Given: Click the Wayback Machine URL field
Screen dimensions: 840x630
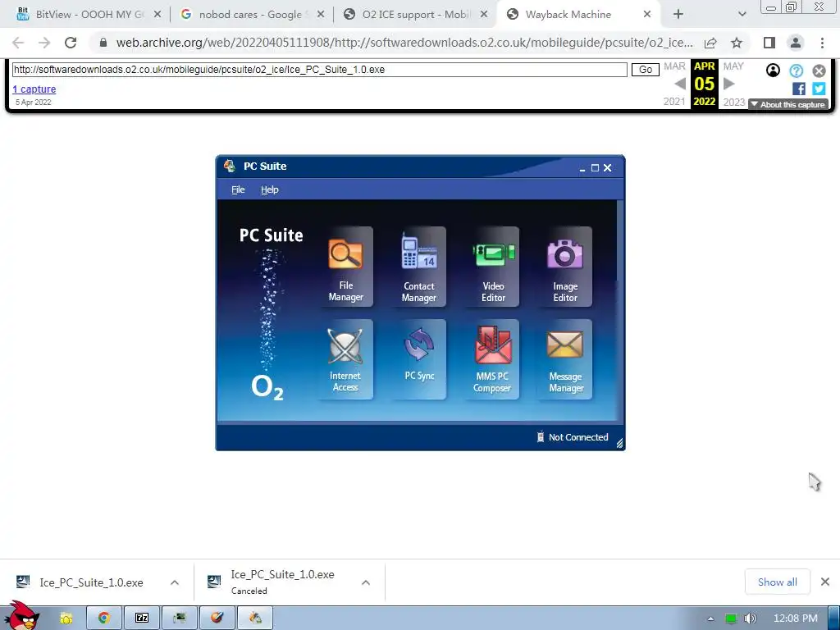Looking at the screenshot, I should click(319, 70).
